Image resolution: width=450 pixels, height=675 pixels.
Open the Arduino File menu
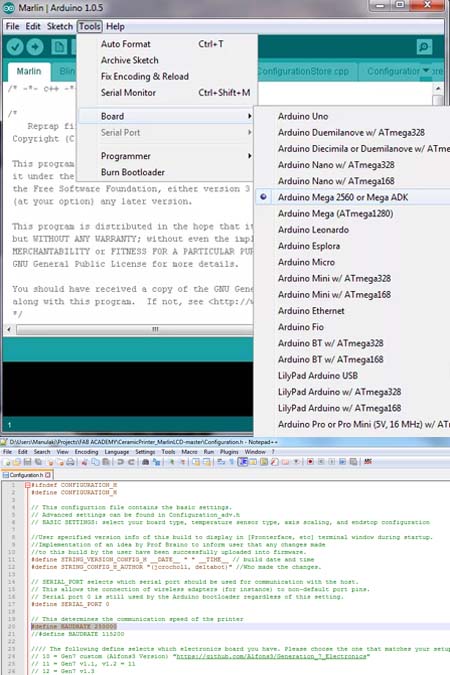(x=12, y=26)
